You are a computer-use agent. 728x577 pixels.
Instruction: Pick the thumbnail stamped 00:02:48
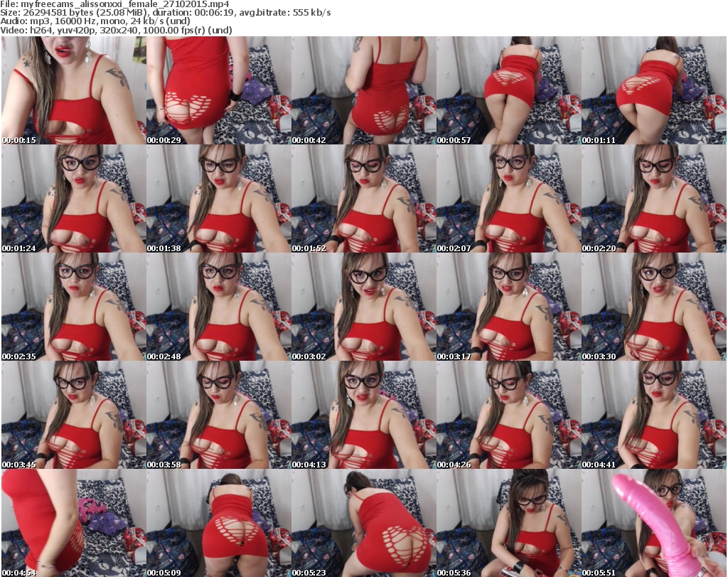pos(219,307)
